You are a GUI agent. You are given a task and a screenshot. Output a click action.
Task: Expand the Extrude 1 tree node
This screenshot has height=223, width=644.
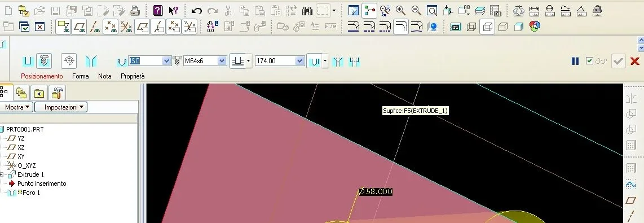point(2,175)
